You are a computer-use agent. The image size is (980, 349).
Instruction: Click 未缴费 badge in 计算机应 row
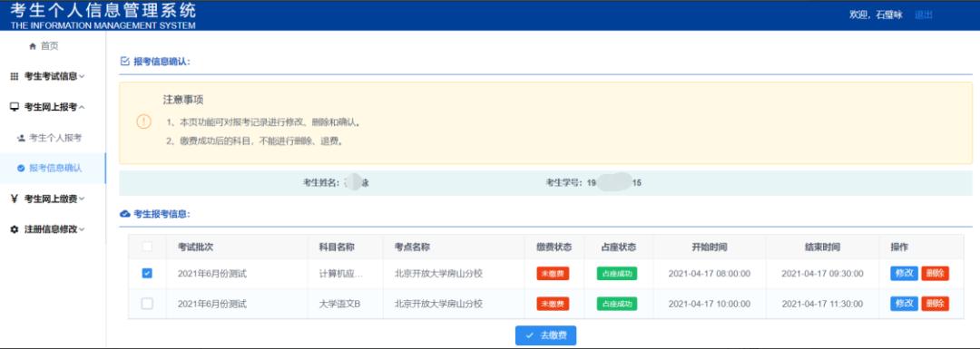coord(553,274)
